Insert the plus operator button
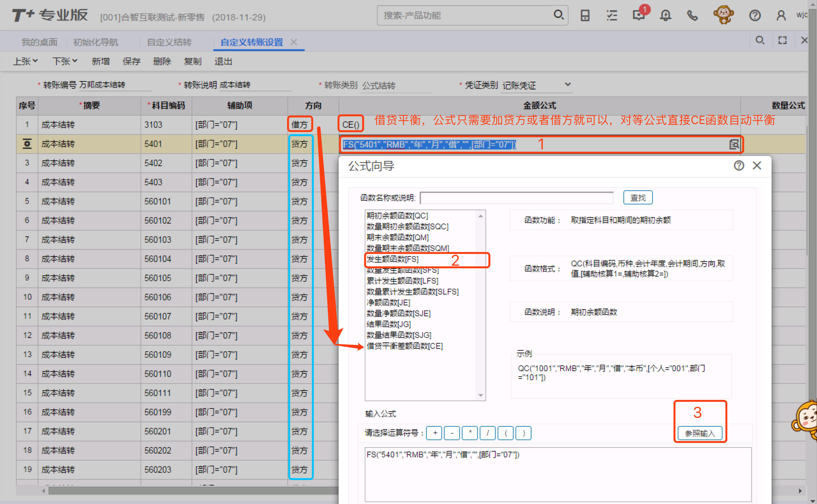The image size is (817, 504). pos(435,433)
